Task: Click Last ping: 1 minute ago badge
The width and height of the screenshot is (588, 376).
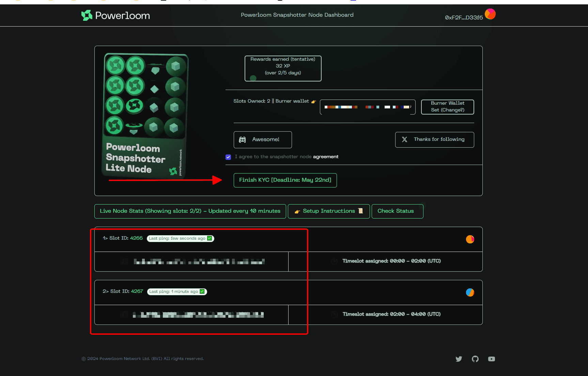Action: (x=177, y=291)
